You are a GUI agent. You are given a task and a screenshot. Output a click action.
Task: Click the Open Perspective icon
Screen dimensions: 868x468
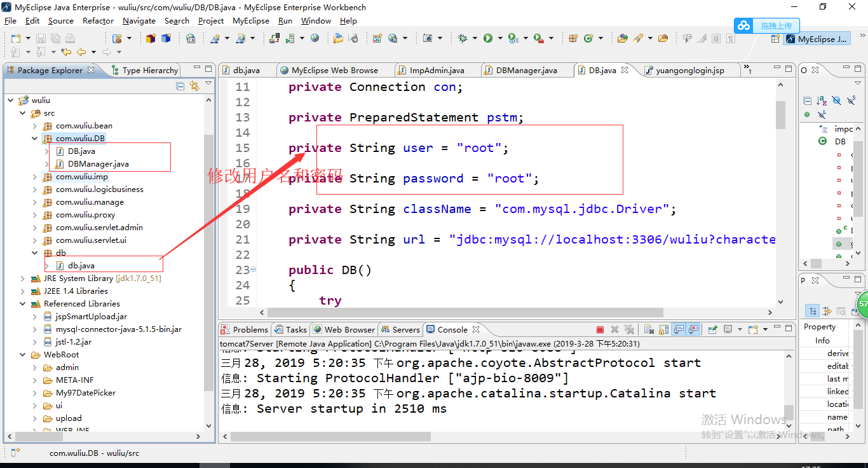pos(775,39)
